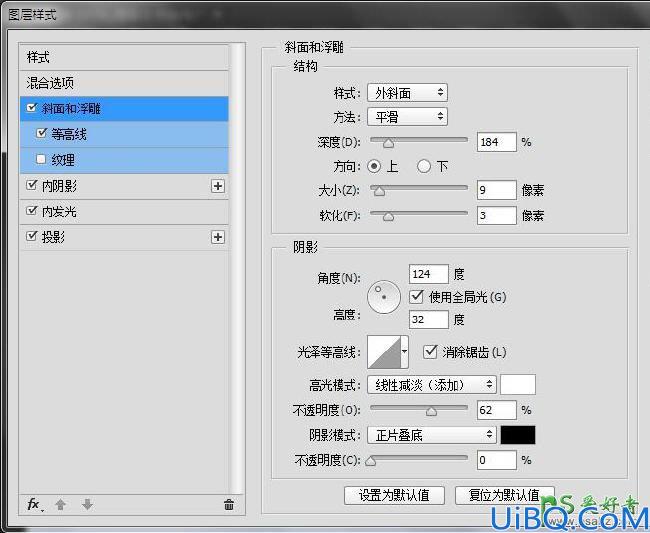Open 投影 effect settings
The height and width of the screenshot is (533, 650).
(x=124, y=237)
